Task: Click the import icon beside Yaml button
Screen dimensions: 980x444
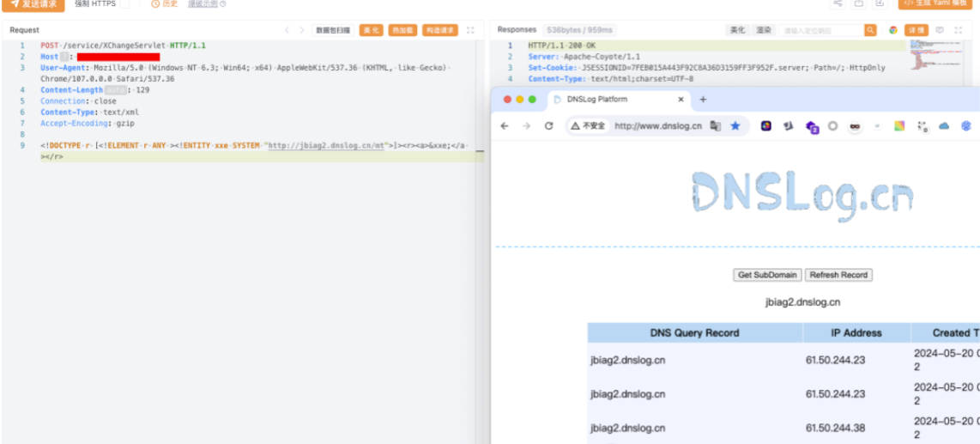Action: click(880, 3)
